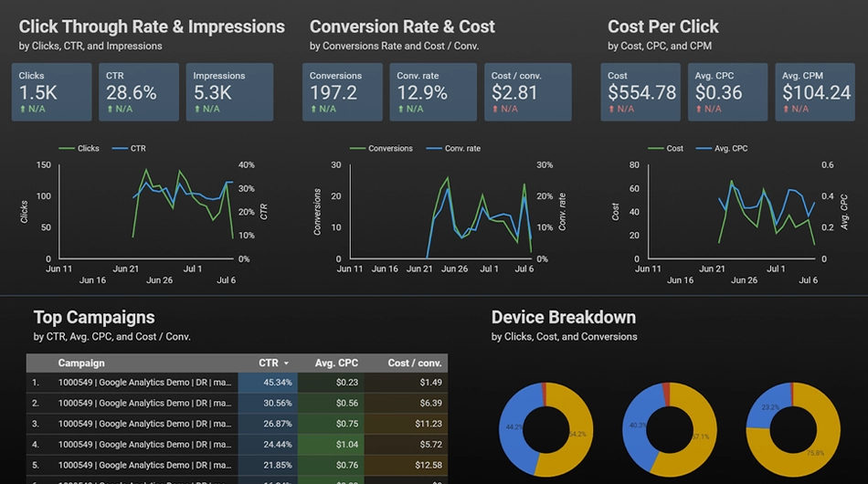Click the $0.56 Avg. CPC cell

(x=331, y=404)
